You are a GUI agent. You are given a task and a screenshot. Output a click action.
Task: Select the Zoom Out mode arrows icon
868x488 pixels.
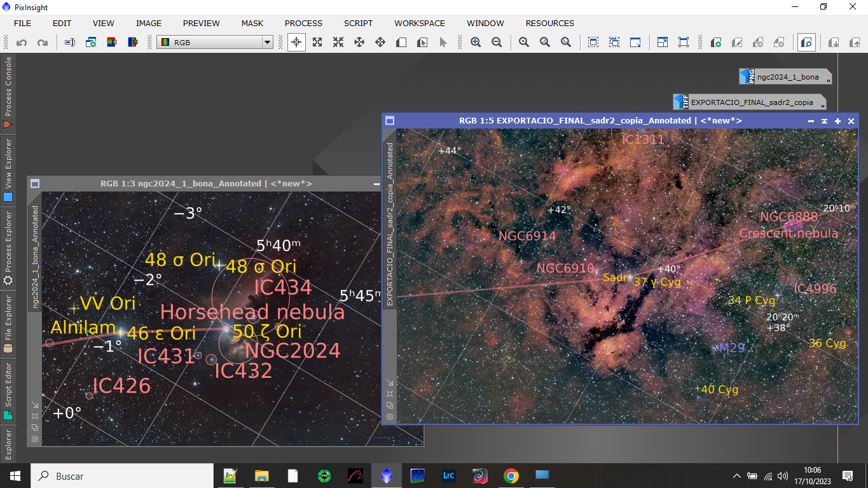point(338,43)
